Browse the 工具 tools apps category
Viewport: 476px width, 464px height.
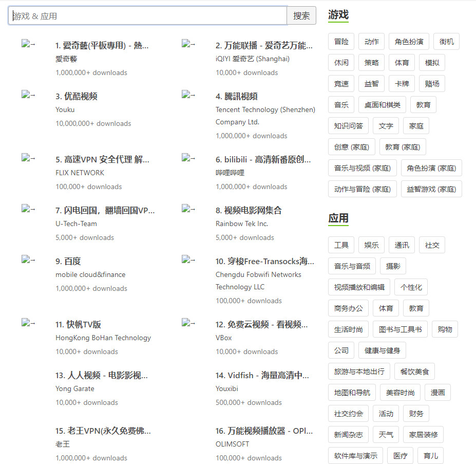pos(341,245)
